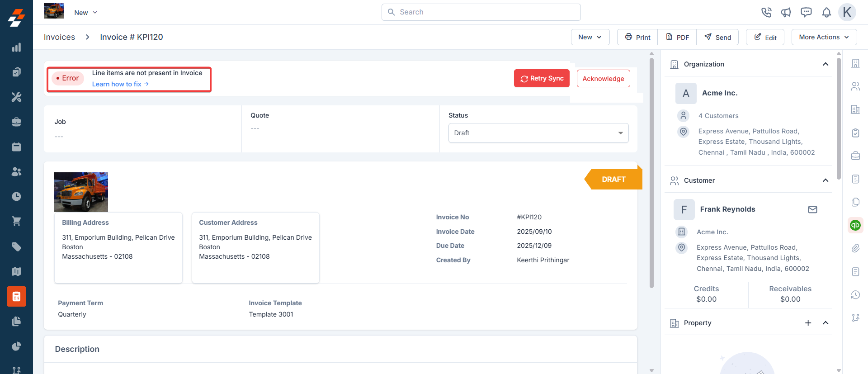Open shopping cart icon in left sidebar
Viewport: 868px width, 374px height.
pos(16,221)
